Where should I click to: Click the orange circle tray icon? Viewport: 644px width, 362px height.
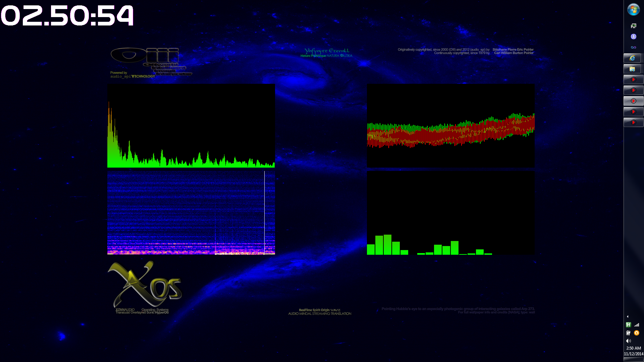pyautogui.click(x=637, y=333)
